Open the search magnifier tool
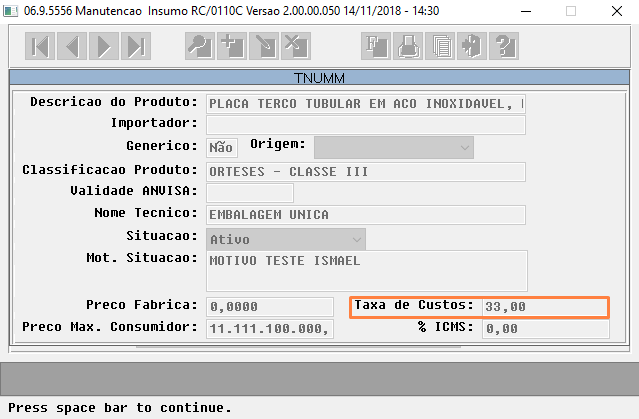Screen dimensions: 639x419 pyautogui.click(x=200, y=46)
